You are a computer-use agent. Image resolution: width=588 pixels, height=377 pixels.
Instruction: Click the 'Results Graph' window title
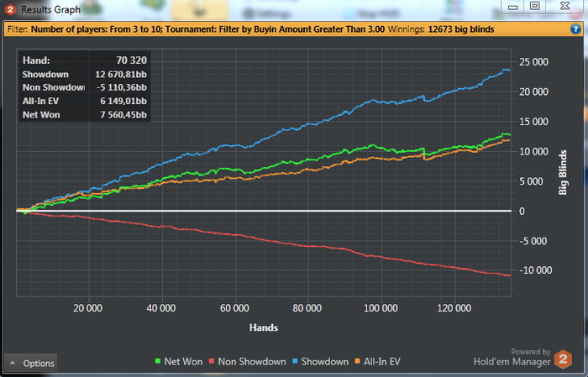click(x=50, y=10)
